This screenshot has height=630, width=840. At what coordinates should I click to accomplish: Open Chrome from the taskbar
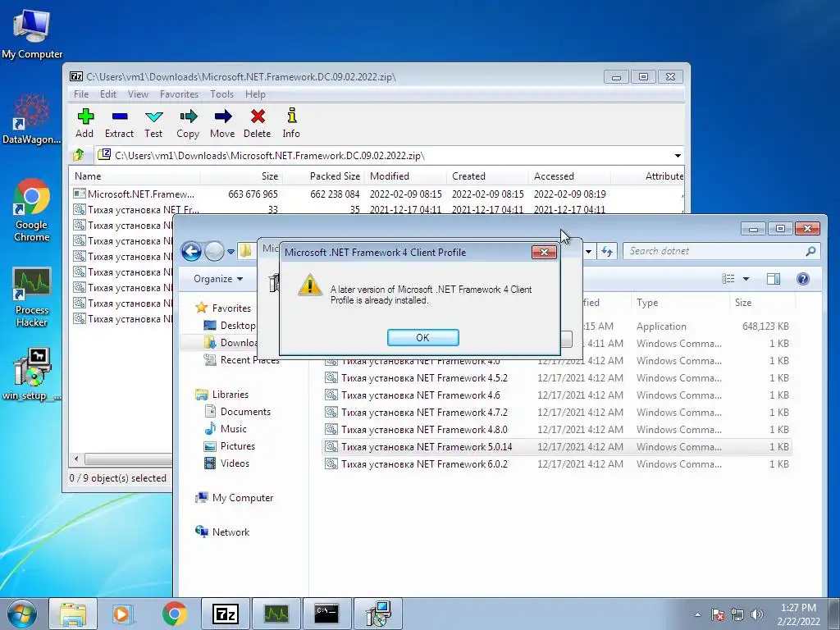[174, 614]
